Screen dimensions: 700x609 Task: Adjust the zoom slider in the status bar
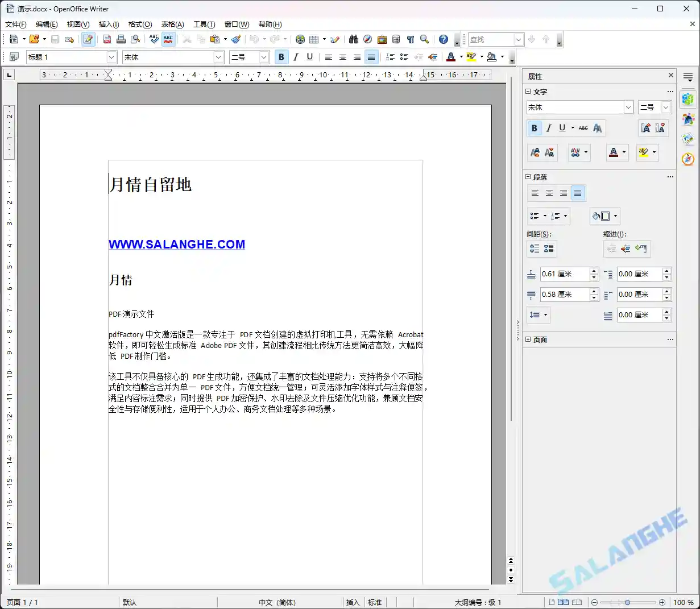tap(628, 602)
